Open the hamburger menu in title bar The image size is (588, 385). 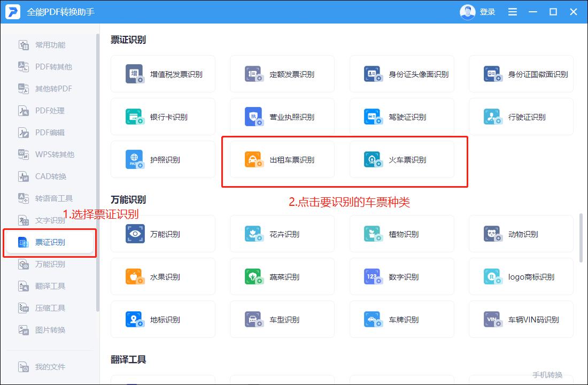coord(512,11)
